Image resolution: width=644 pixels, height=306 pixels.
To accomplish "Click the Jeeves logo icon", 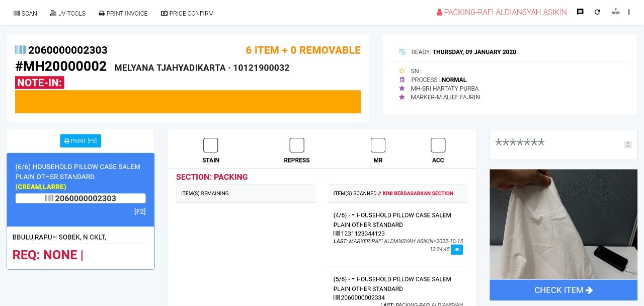I will click(x=615, y=12).
